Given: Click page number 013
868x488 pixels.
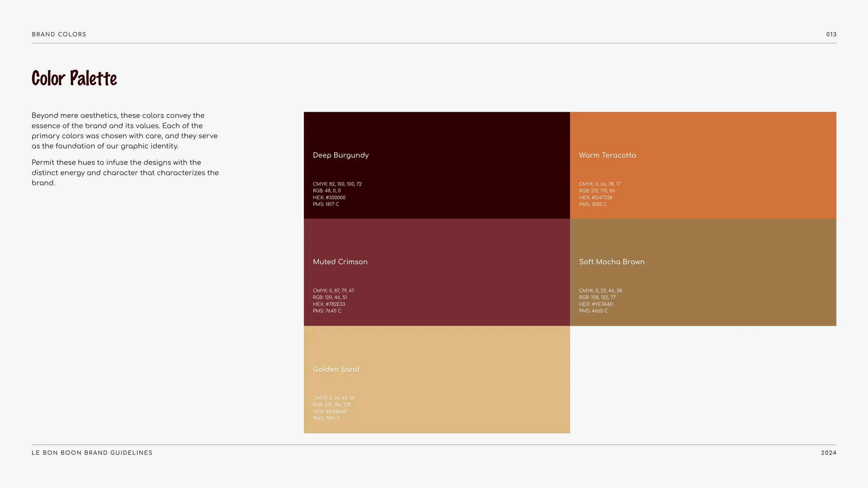Looking at the screenshot, I should 831,34.
